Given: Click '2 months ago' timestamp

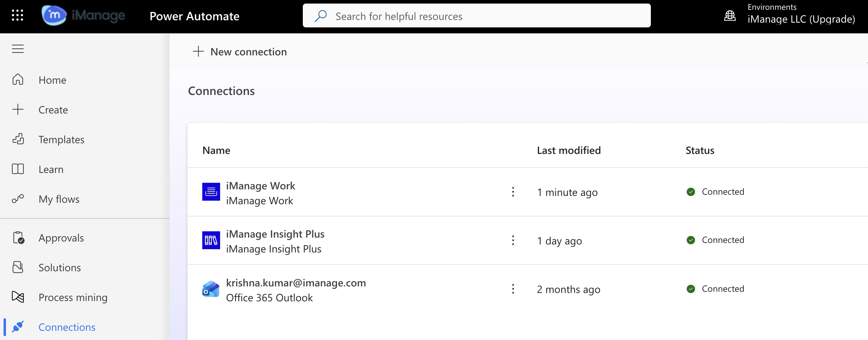Looking at the screenshot, I should [568, 289].
